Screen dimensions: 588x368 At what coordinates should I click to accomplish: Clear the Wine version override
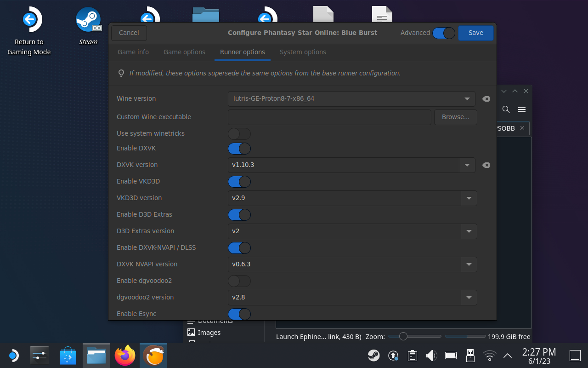point(486,99)
